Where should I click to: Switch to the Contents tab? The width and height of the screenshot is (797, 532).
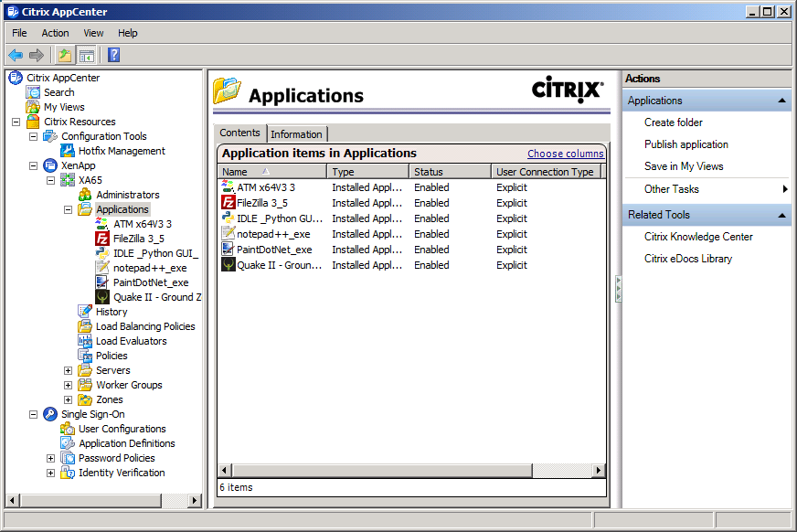tap(239, 133)
